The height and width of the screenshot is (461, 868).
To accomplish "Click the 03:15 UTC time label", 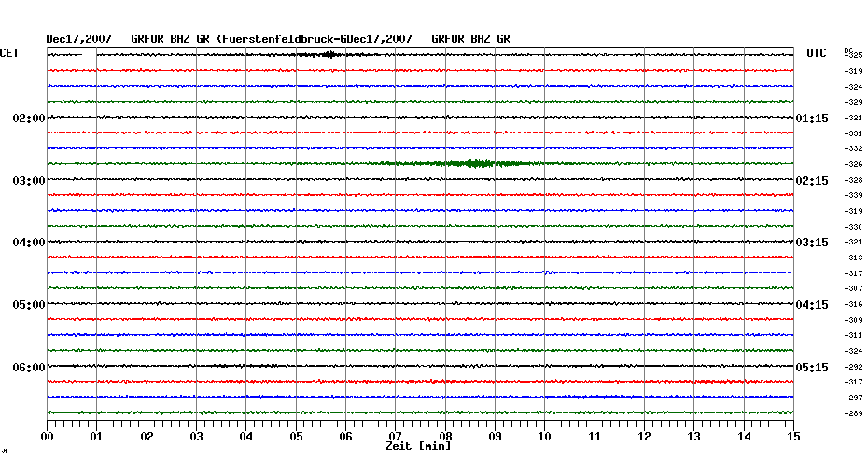I will (x=812, y=243).
